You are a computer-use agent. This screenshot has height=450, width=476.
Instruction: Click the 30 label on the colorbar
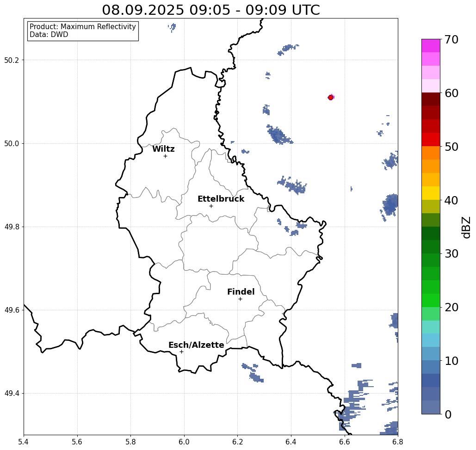[x=451, y=253]
